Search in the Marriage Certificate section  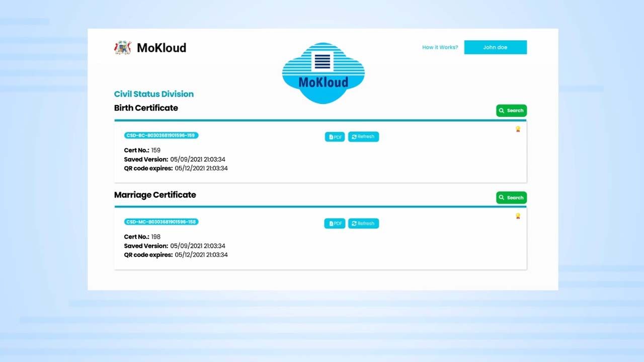(511, 198)
